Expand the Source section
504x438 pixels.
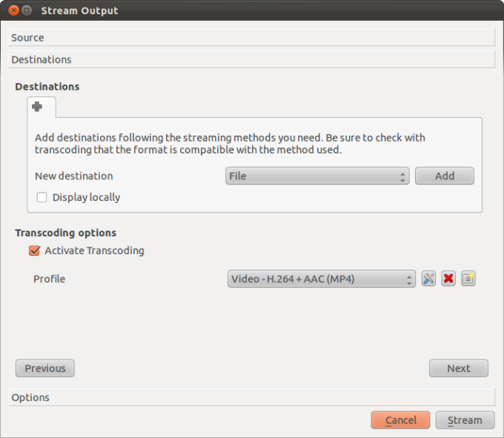[x=251, y=38]
